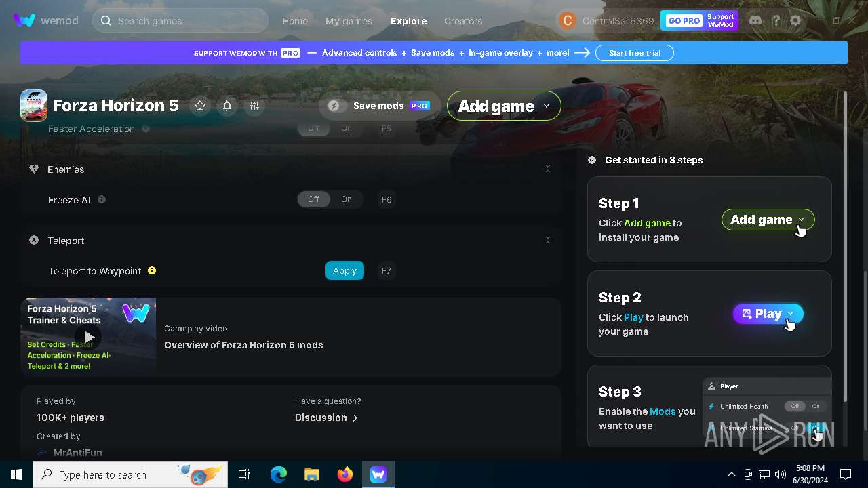Image resolution: width=868 pixels, height=488 pixels.
Task: Open the MrAntiFun creator link
Action: pyautogui.click(x=77, y=452)
